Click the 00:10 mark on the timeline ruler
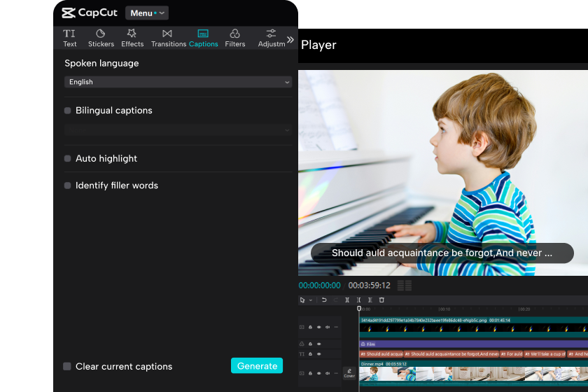 click(444, 309)
